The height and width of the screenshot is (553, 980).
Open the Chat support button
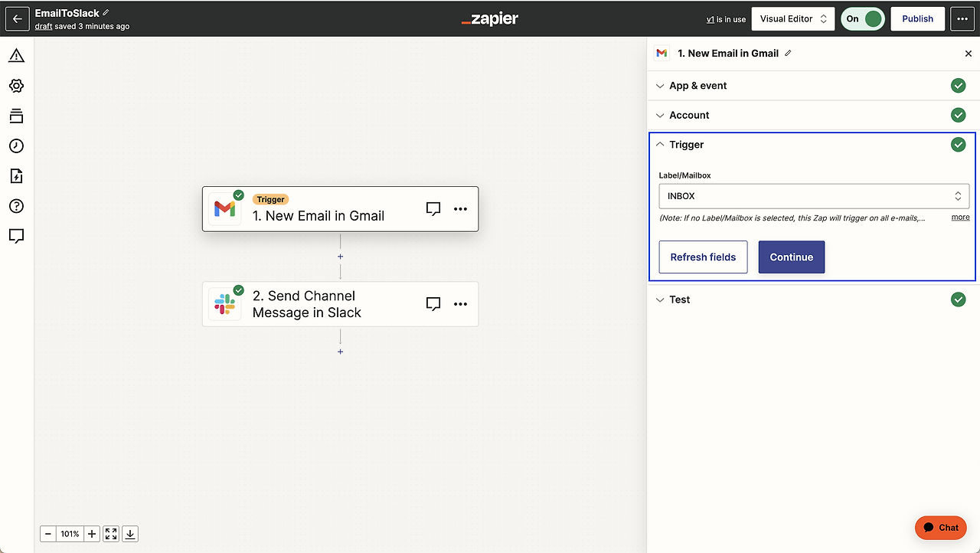[x=941, y=528]
